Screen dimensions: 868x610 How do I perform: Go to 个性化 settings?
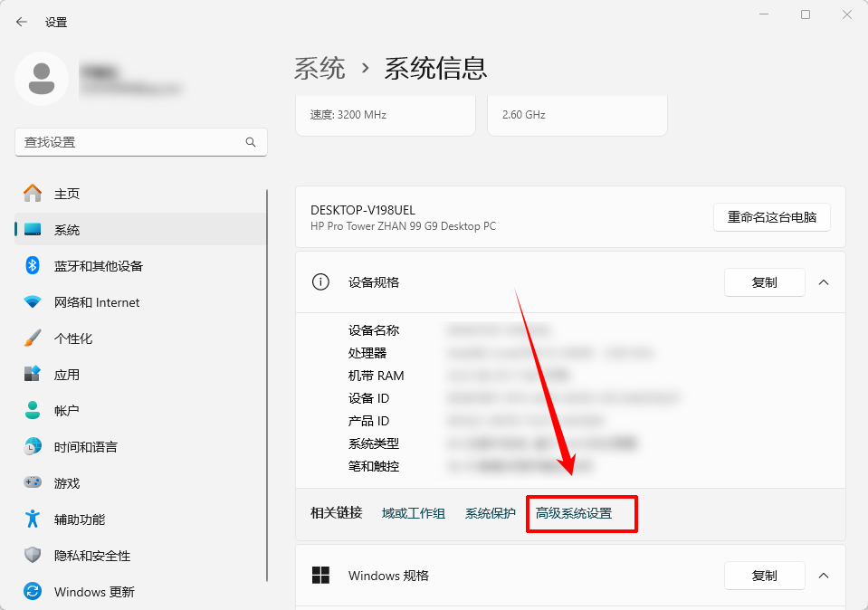coord(140,338)
